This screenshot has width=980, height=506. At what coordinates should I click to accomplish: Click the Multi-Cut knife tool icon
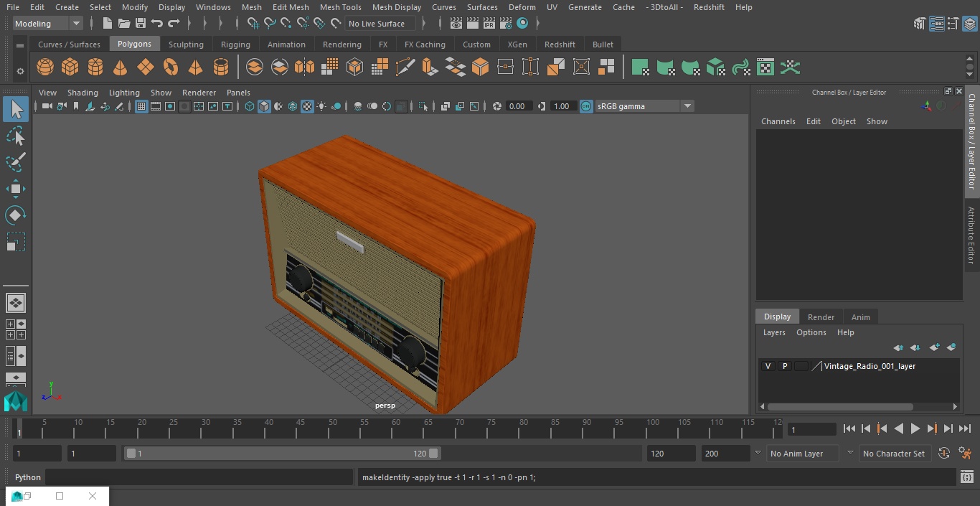click(405, 67)
